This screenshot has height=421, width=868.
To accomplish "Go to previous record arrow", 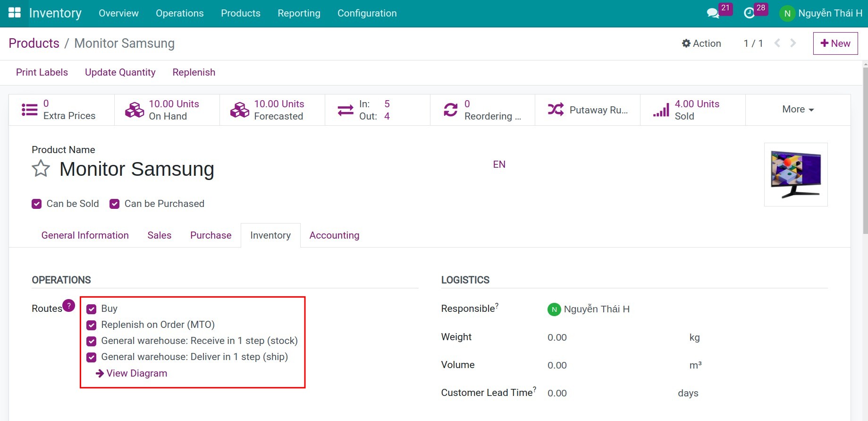I will click(x=777, y=43).
